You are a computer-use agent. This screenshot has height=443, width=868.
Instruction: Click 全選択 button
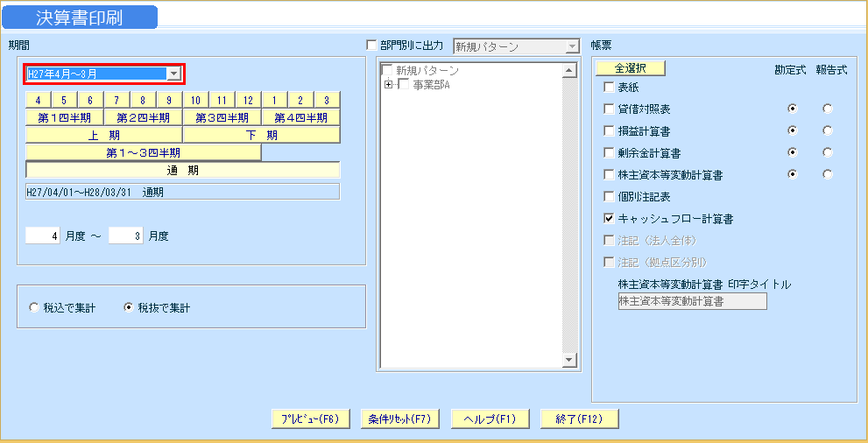pos(631,68)
